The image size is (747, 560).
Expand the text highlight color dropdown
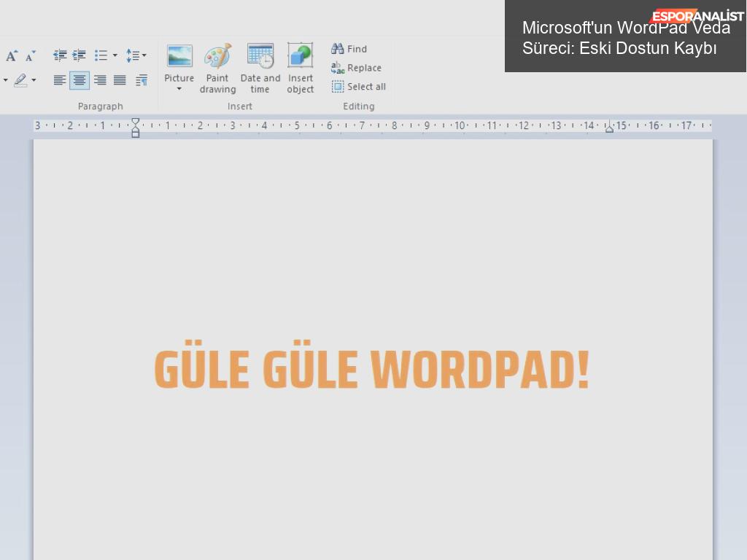point(34,80)
